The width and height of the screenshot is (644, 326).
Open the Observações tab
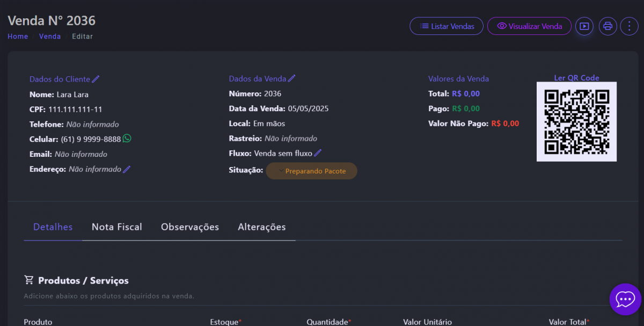point(190,227)
